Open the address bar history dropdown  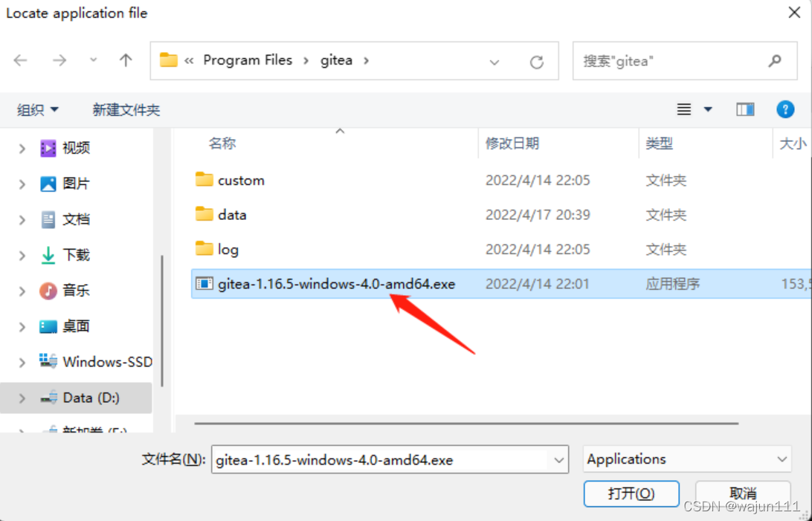(494, 62)
